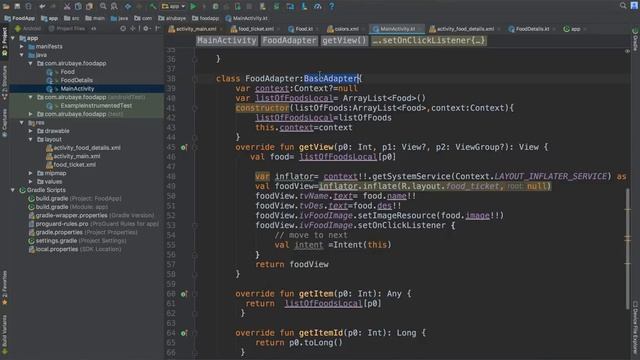Open the Build Variants tool window strip

(x=4, y=335)
